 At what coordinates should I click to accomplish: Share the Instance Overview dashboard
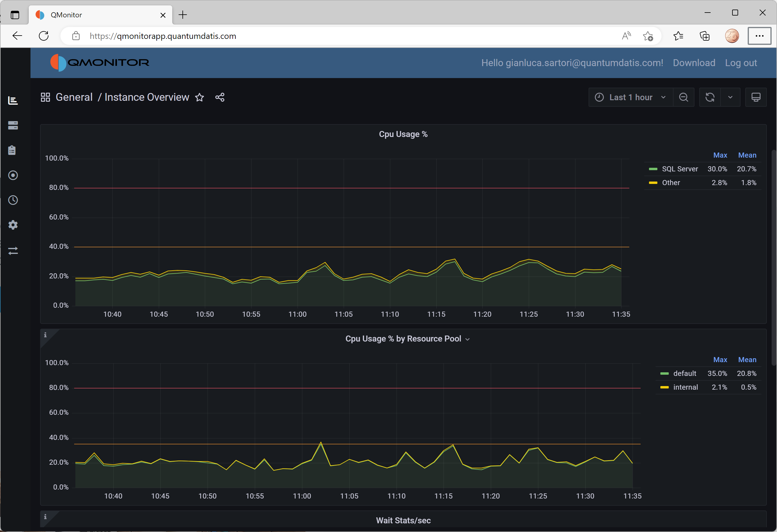click(x=220, y=97)
